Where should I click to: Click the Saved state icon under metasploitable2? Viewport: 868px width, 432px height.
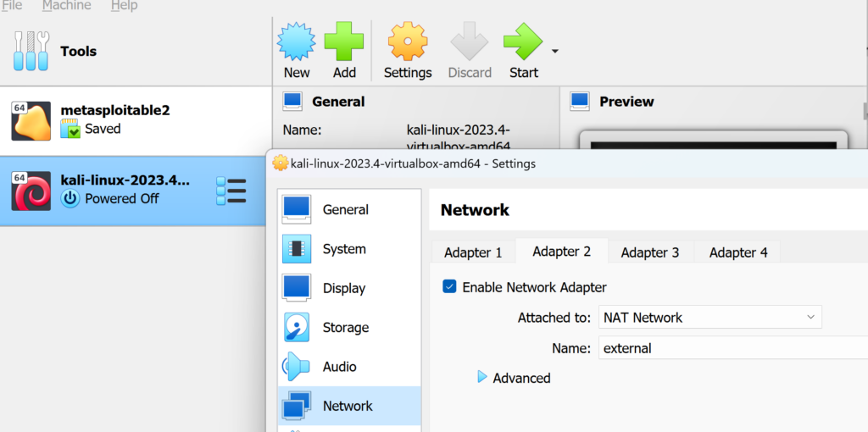(x=70, y=129)
